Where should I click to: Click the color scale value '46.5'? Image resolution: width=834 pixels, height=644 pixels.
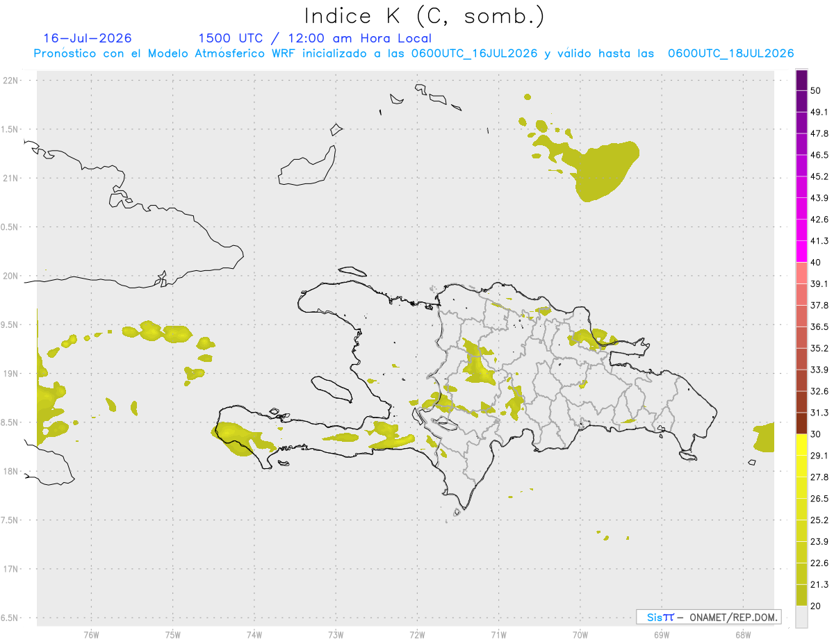pyautogui.click(x=819, y=155)
